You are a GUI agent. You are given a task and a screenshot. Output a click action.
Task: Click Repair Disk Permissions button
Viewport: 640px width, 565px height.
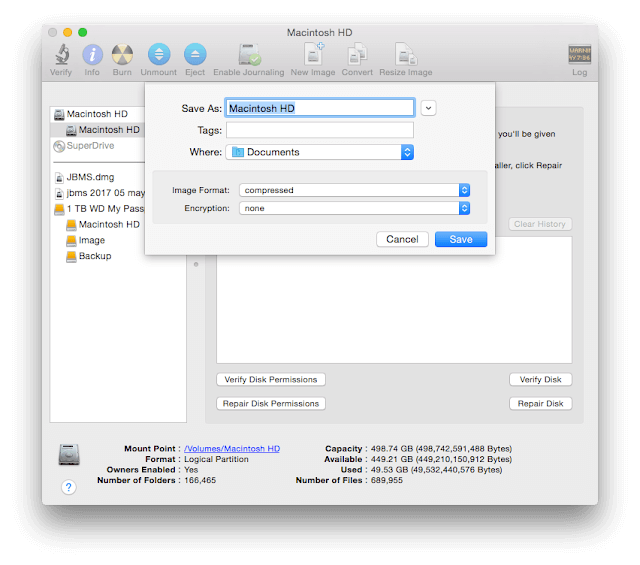coord(271,403)
